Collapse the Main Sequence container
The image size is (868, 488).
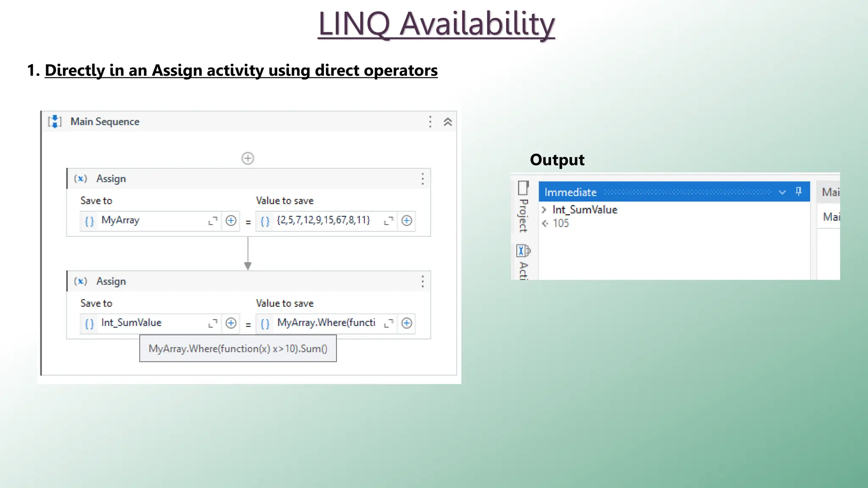(x=448, y=122)
